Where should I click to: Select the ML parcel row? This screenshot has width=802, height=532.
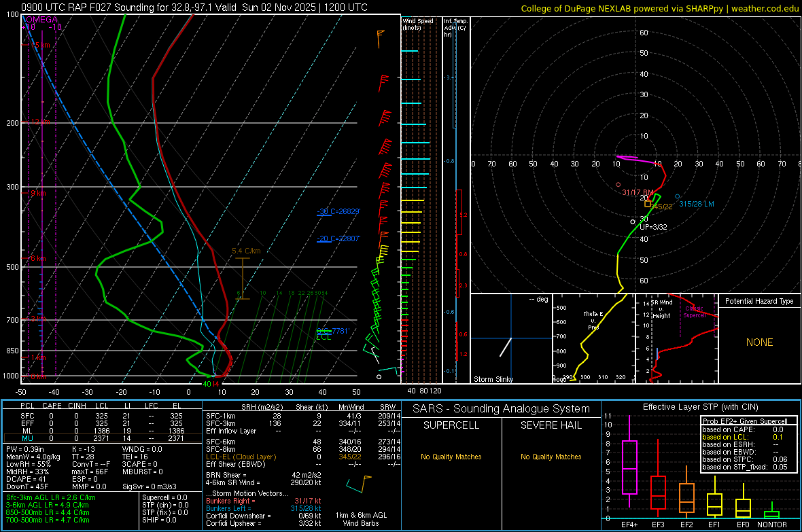click(101, 431)
